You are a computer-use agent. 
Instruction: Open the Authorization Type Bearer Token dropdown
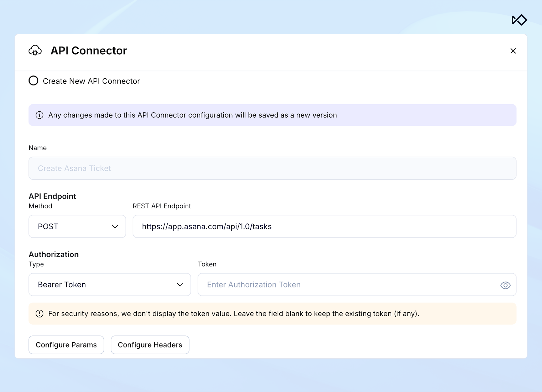(110, 285)
